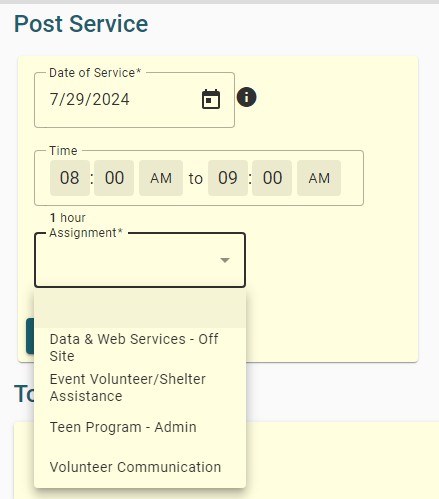Toggle the end time AM button

click(319, 178)
